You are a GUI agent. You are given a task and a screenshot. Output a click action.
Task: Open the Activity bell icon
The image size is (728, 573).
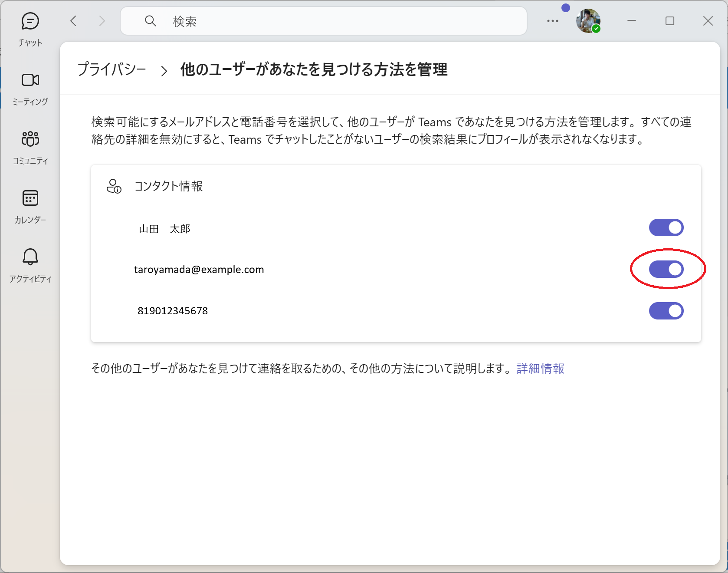pos(30,257)
